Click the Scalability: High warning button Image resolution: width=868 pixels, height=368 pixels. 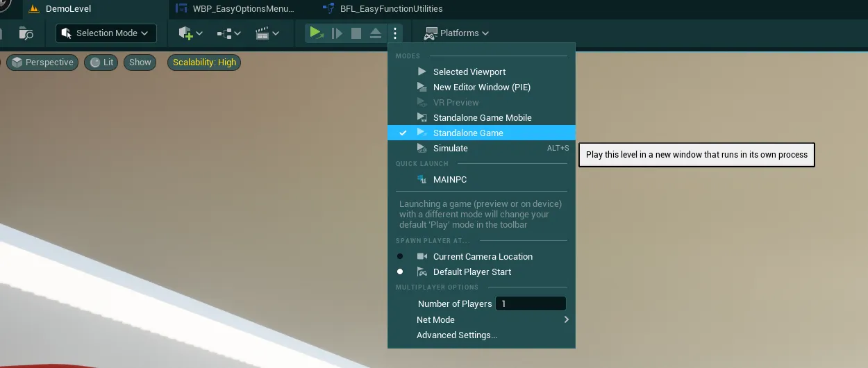point(205,62)
